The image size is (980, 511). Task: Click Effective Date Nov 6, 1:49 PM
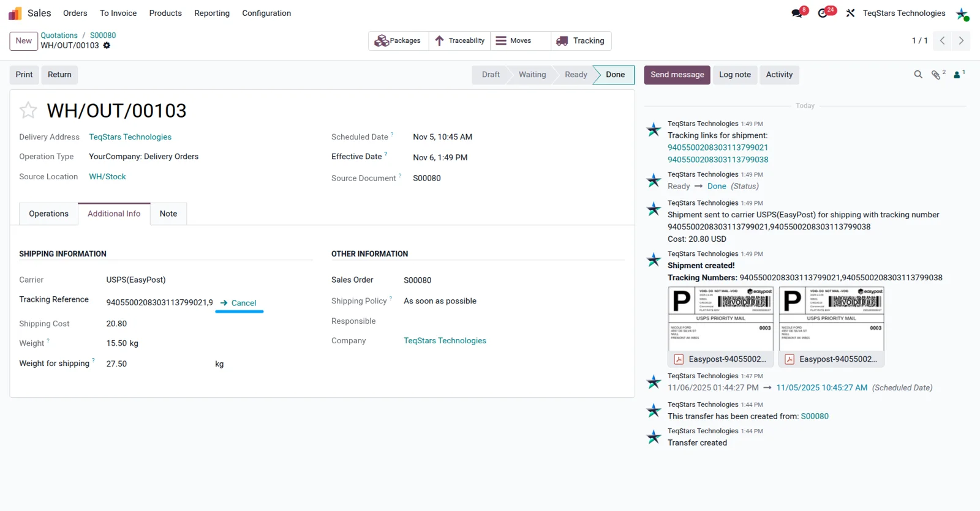pos(440,157)
